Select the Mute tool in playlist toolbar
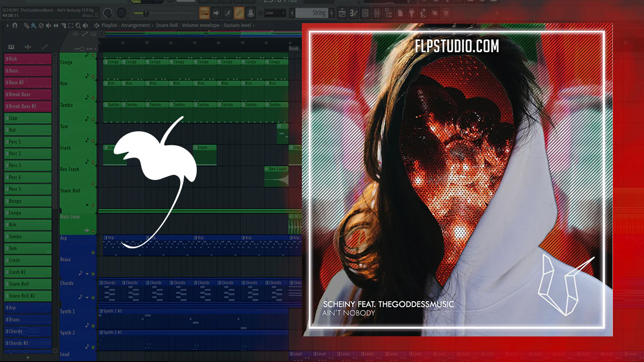Viewport: 644px width, 362px height. click(x=48, y=25)
